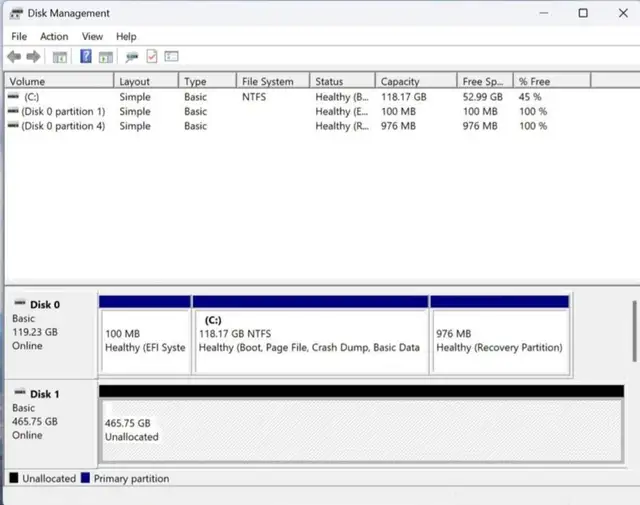Select the (Disk 0 partition 4) row

point(298,126)
